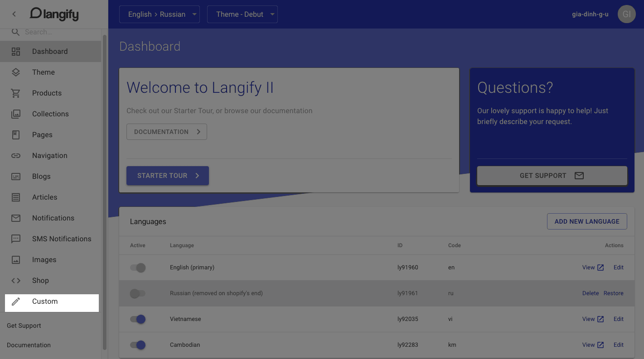The width and height of the screenshot is (644, 359).
Task: Open Notifications menu item
Action: 50,218
